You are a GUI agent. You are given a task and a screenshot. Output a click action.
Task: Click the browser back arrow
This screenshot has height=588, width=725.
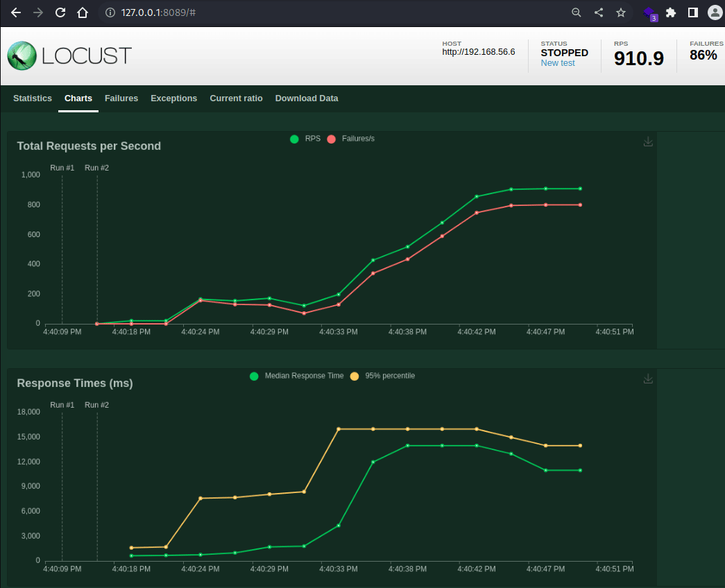coord(15,12)
